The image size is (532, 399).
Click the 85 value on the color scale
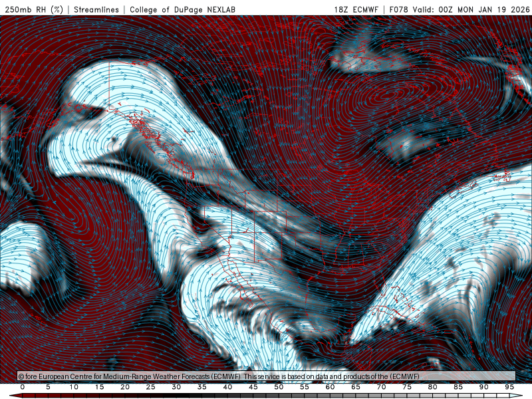[458, 387]
